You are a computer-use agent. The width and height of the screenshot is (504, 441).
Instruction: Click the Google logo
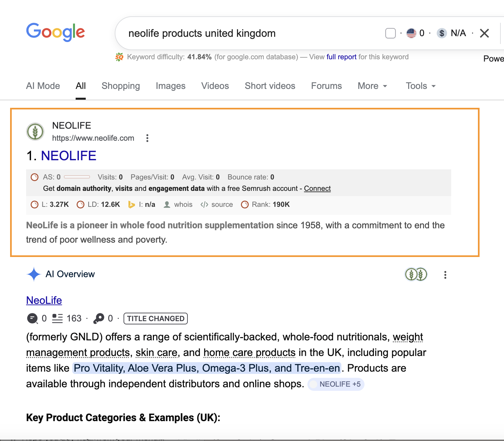click(55, 32)
